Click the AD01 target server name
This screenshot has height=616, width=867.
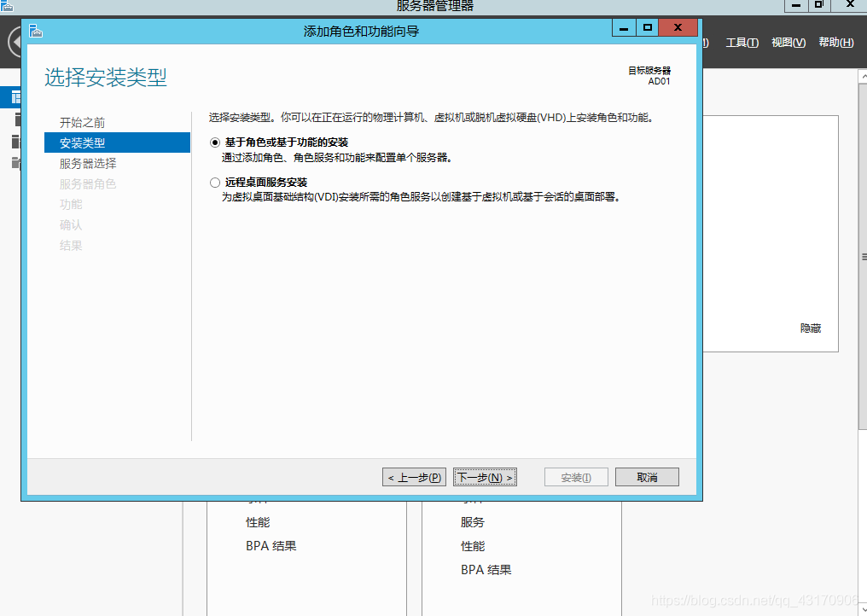[x=659, y=81]
